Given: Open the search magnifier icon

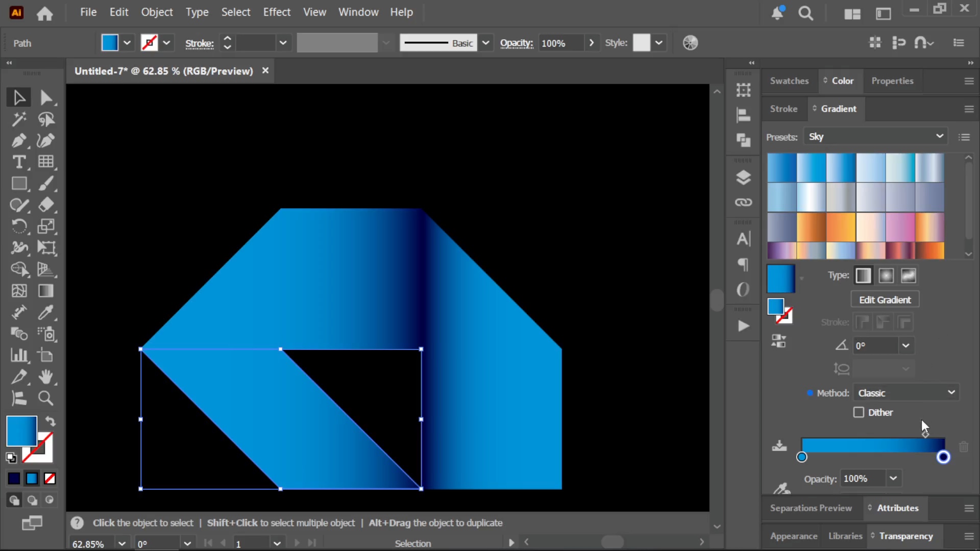Looking at the screenshot, I should pyautogui.click(x=805, y=13).
